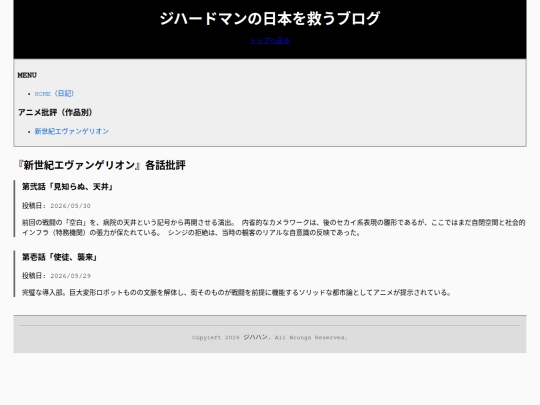Click the 第弐話「見知らぬ、天井」title
The height and width of the screenshot is (405, 540).
68,187
